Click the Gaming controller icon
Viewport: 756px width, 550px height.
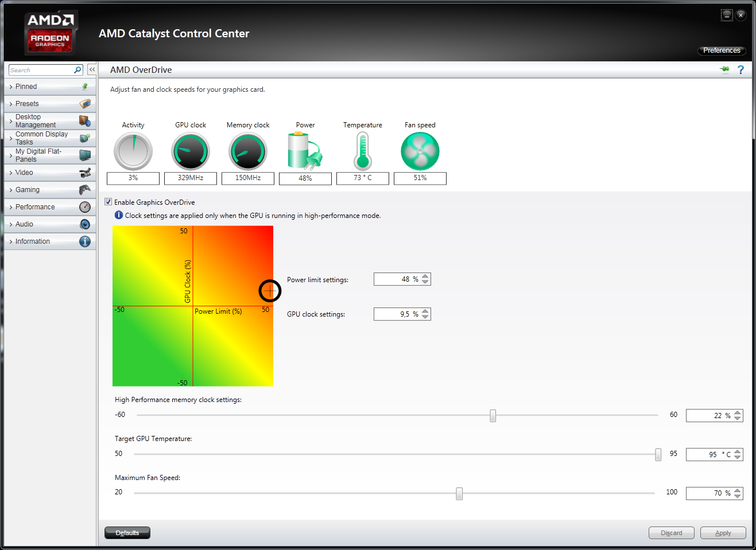pos(85,190)
